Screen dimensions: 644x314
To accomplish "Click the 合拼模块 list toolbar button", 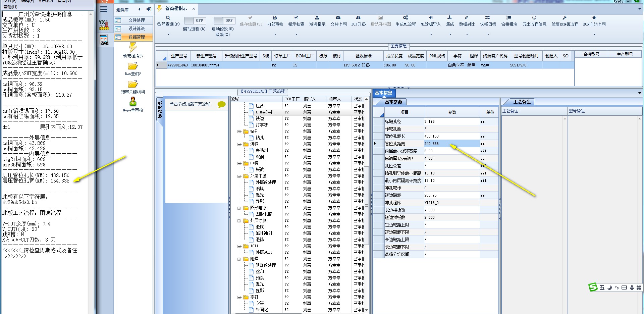I will 509,21.
